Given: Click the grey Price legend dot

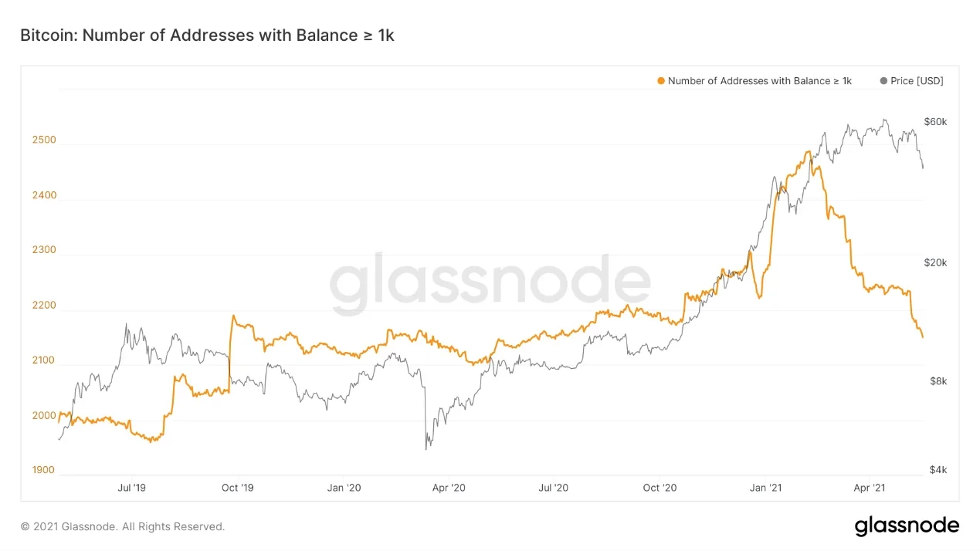Looking at the screenshot, I should point(883,81).
